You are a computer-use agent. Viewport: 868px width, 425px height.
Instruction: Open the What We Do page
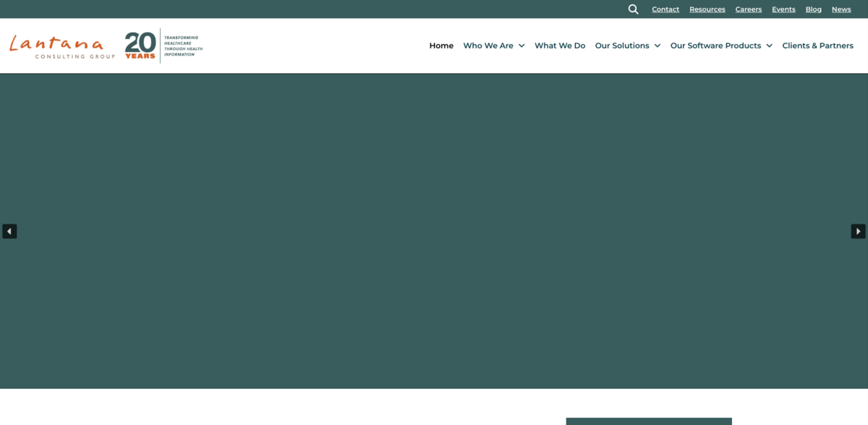click(560, 46)
